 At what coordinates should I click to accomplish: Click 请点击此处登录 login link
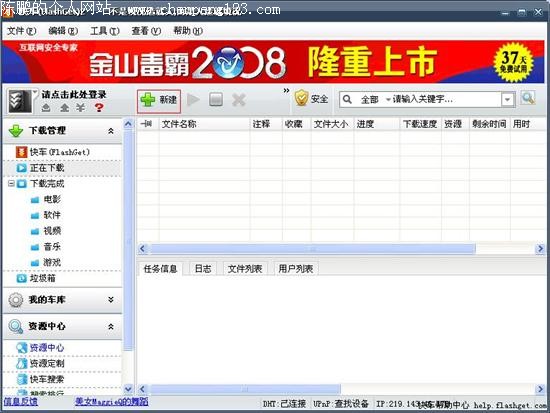tap(74, 94)
